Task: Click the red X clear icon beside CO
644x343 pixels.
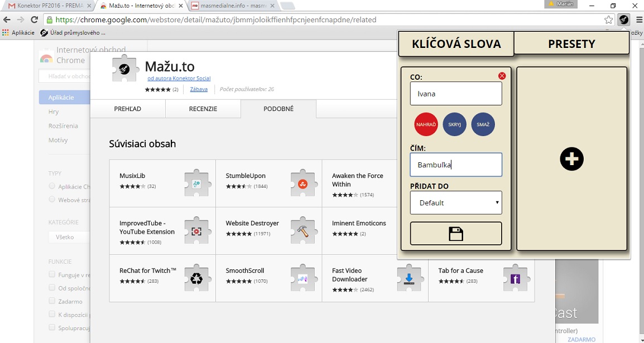Action: pos(502,76)
